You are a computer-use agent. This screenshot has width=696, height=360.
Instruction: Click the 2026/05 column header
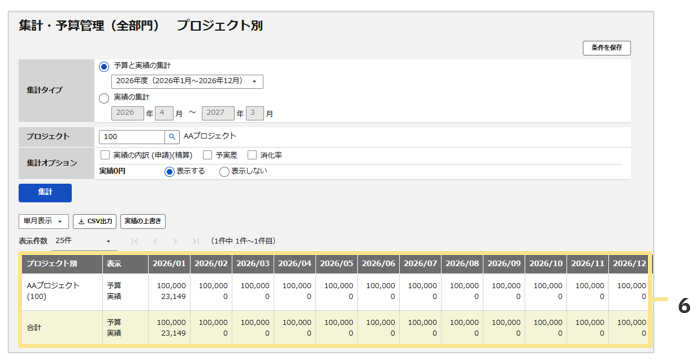(x=336, y=264)
